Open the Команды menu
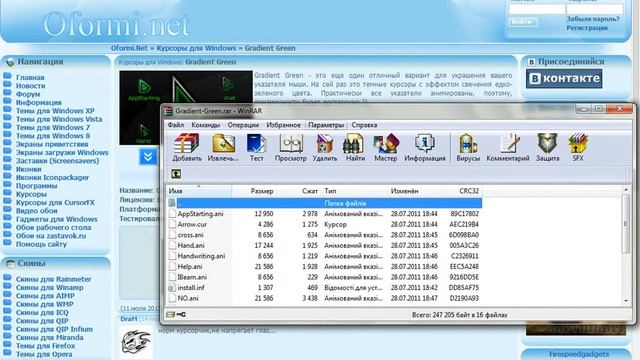640x360 pixels. click(x=206, y=125)
